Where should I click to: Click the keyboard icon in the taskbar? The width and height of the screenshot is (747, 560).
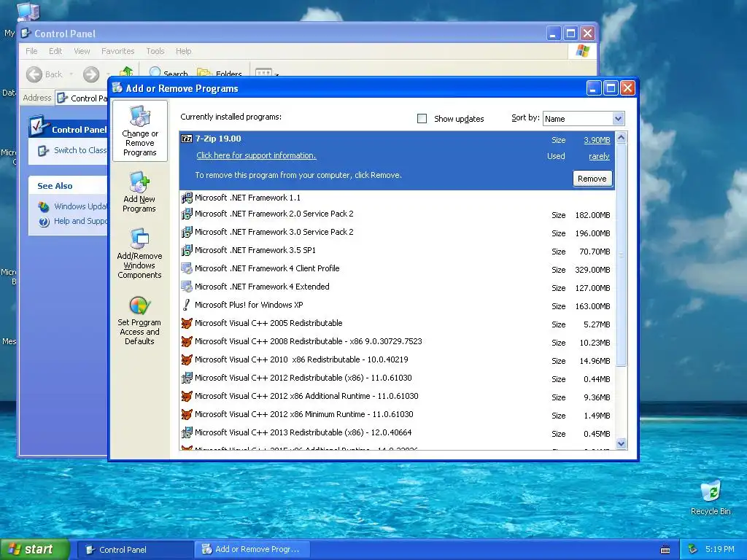pos(665,550)
